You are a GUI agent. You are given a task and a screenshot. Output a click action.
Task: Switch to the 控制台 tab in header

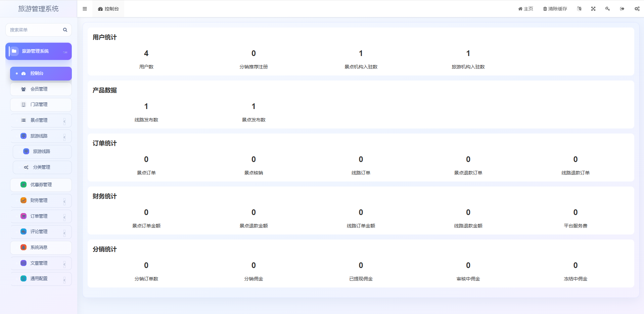[x=108, y=9]
